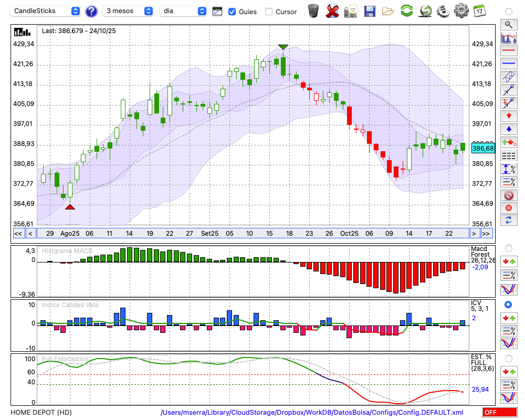525x420 pixels.
Task: Click the green refresh arrows icon
Action: tap(406, 10)
